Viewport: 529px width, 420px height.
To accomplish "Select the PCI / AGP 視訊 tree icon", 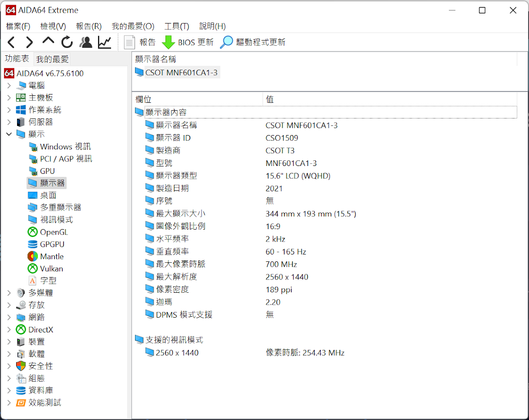I will (33, 159).
